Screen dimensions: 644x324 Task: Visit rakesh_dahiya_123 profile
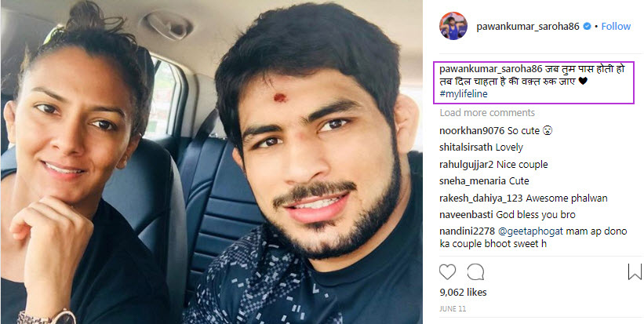481,198
